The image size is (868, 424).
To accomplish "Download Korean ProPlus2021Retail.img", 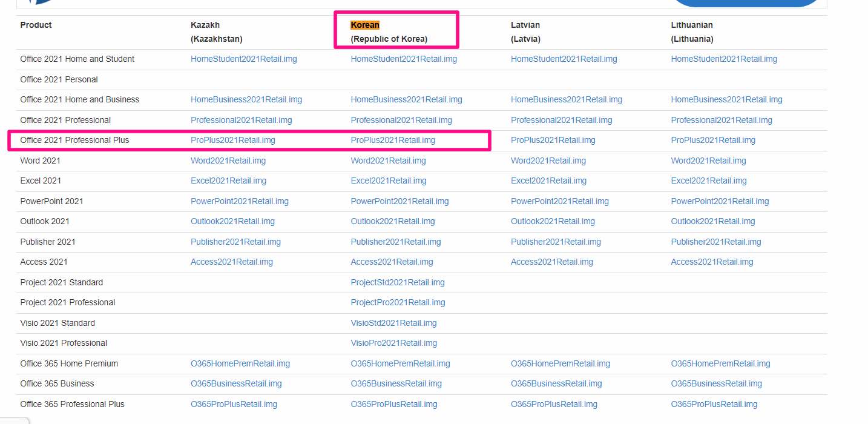I will (393, 140).
